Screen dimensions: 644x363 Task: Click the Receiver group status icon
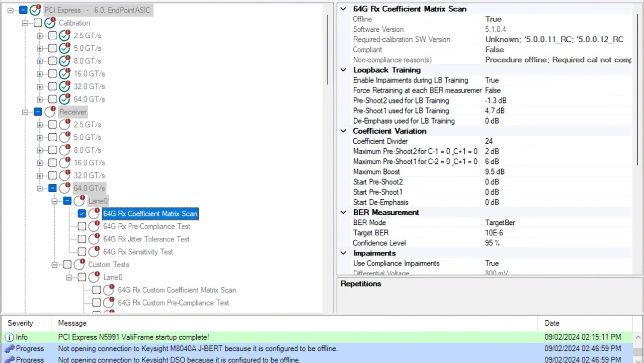click(50, 112)
